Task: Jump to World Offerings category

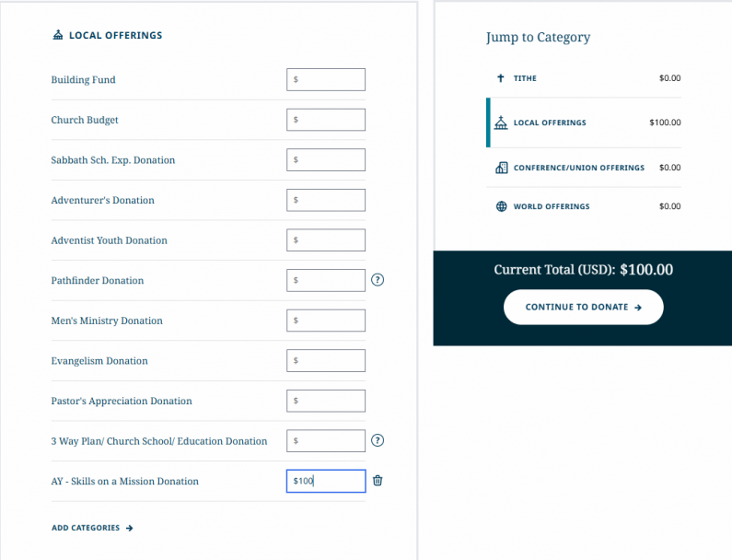Action: (x=551, y=206)
